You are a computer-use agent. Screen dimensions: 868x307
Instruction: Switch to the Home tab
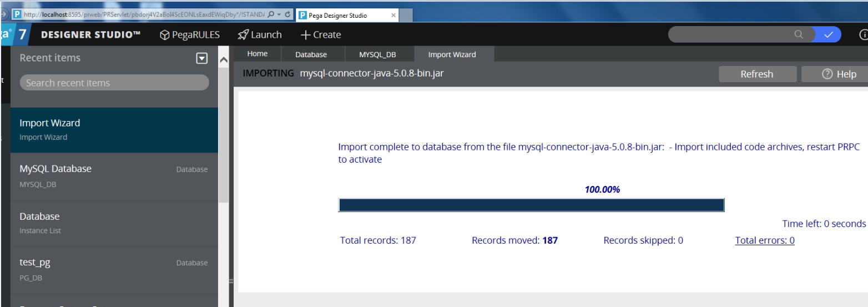click(x=257, y=54)
